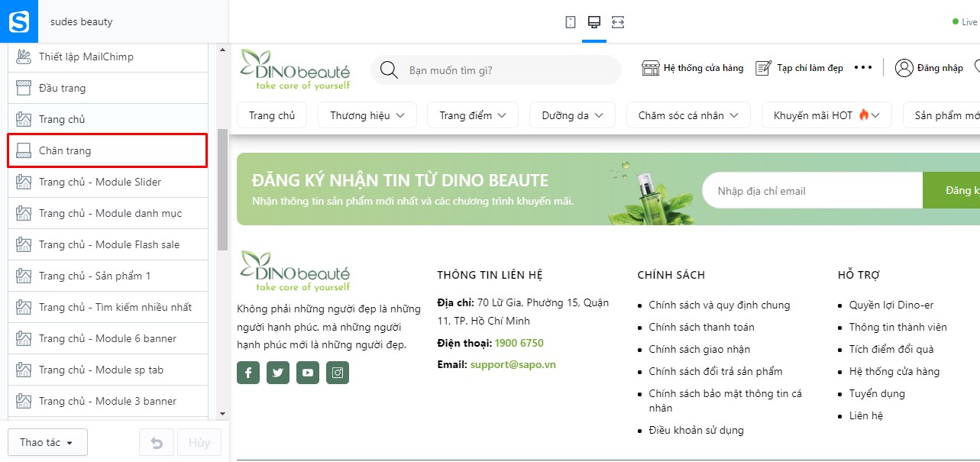Select the sidebar item labeled only Trang chủ
Image resolution: width=980 pixels, height=462 pixels.
coord(108,119)
